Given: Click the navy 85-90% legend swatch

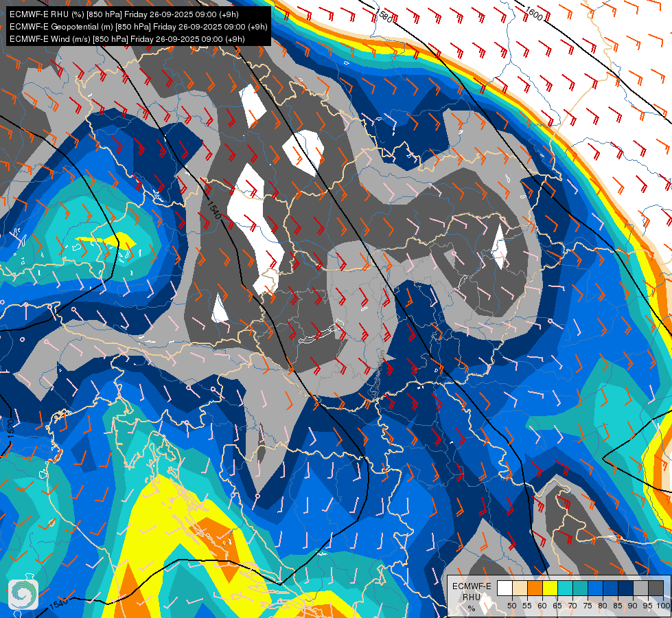Looking at the screenshot, I should pyautogui.click(x=626, y=588).
